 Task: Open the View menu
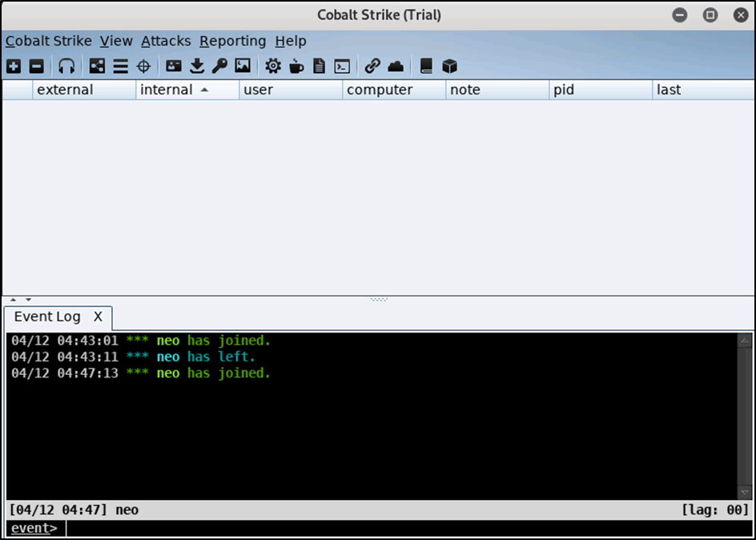116,41
